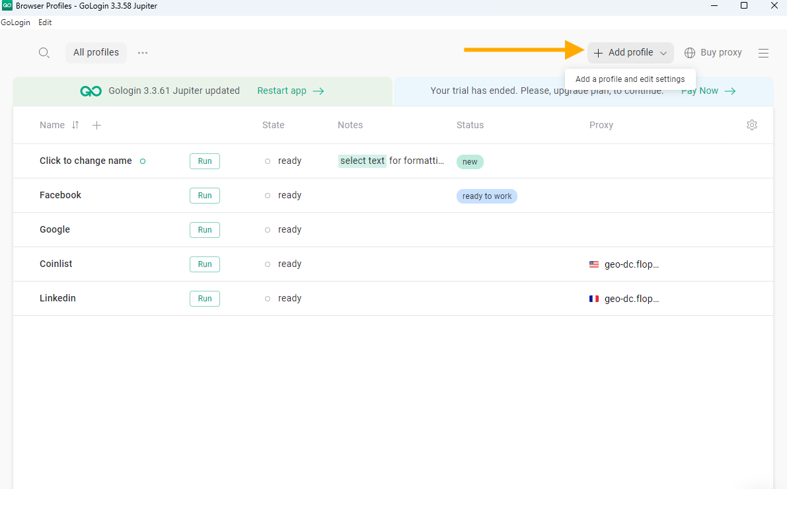Image resolution: width=787 pixels, height=532 pixels.
Task: Click ready state text in Coinlist row
Action: point(289,264)
